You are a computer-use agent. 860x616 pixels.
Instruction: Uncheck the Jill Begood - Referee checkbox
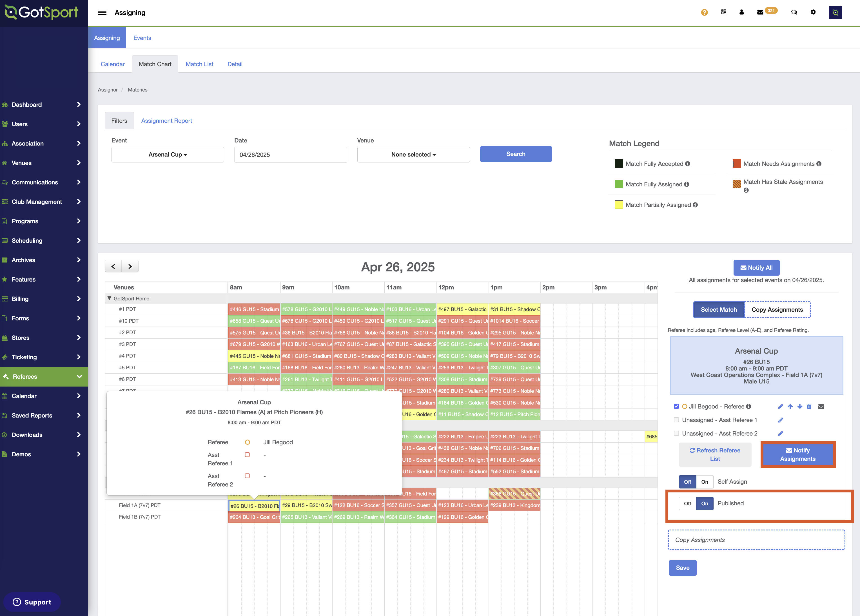click(x=676, y=406)
